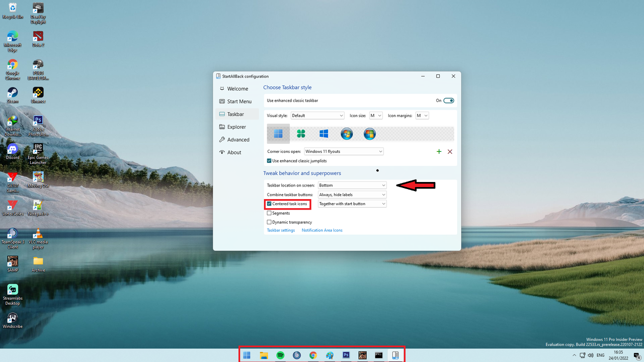
Task: Open the Together with start button dropdown
Action: (x=352, y=204)
